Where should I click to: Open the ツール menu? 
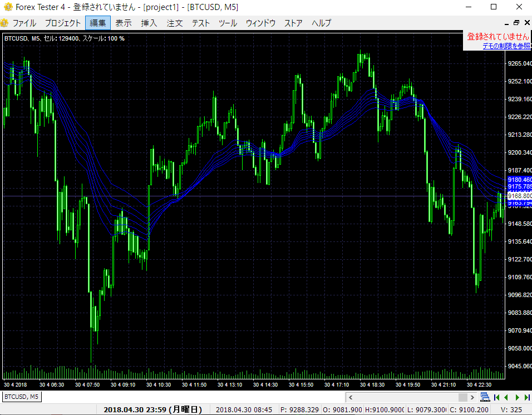click(228, 23)
